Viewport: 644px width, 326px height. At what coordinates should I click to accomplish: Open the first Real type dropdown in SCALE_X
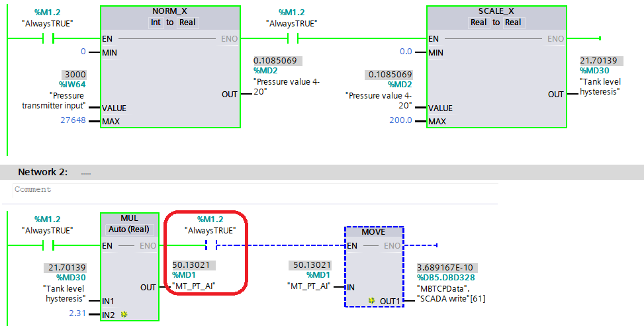pos(479,22)
